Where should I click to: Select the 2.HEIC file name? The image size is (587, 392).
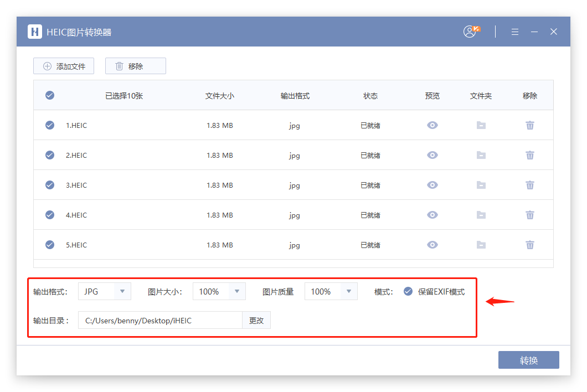click(76, 156)
